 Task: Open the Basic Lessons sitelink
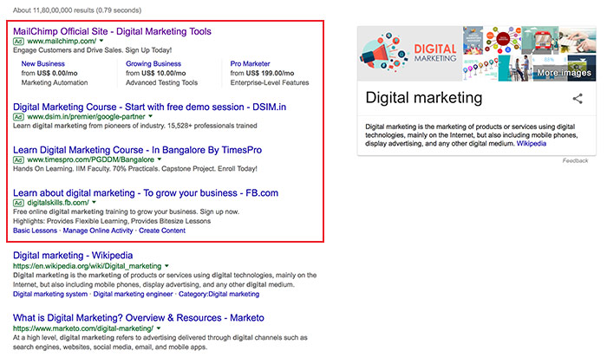(35, 231)
